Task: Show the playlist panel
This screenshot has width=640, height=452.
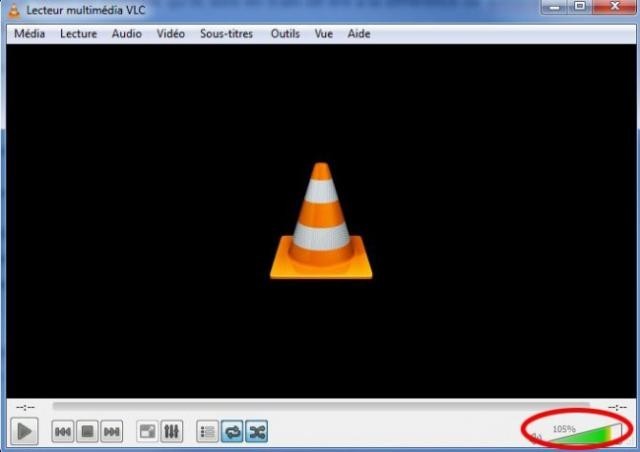Action: tap(208, 431)
